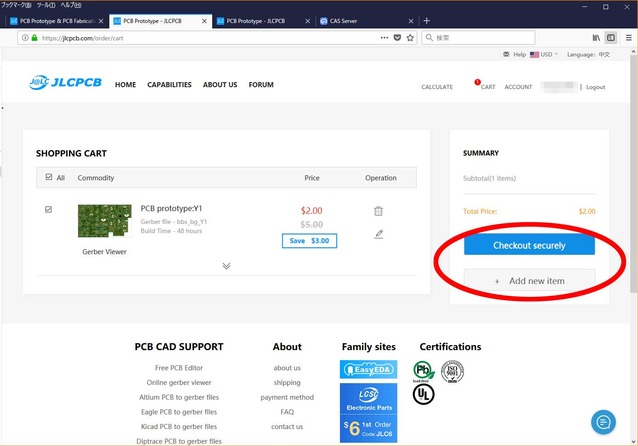Click Add new item button
This screenshot has width=638, height=446.
529,281
